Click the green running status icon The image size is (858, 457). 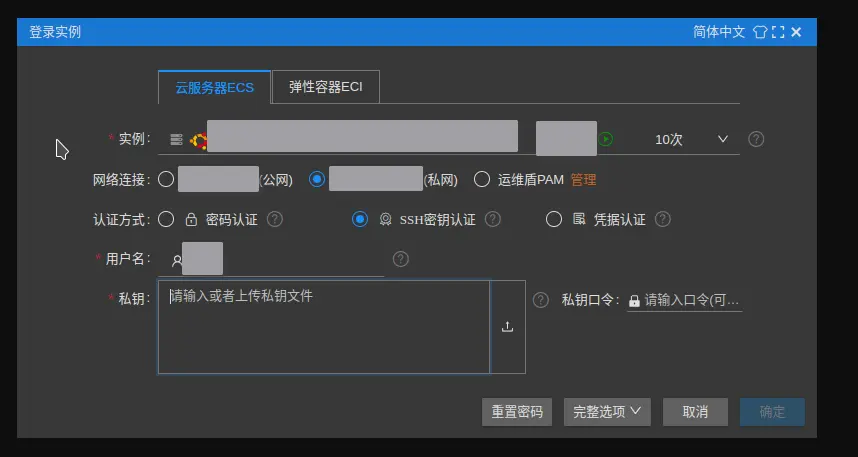605,139
